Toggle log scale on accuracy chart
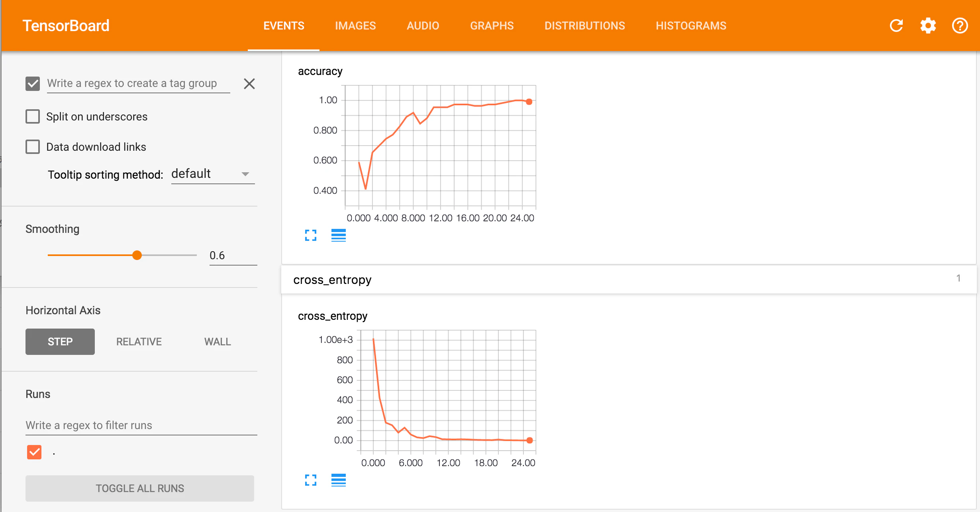980x512 pixels. (x=339, y=235)
